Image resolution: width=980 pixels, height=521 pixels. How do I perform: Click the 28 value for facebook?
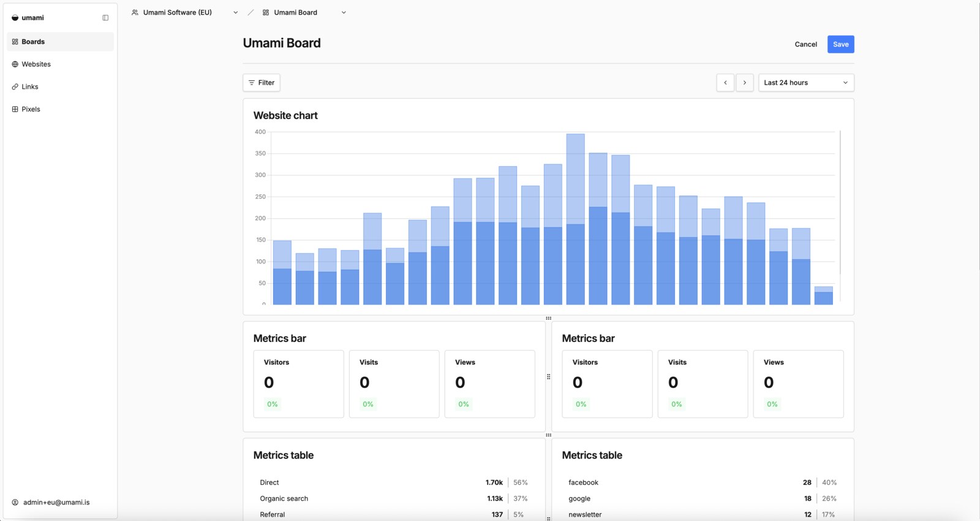(x=807, y=483)
